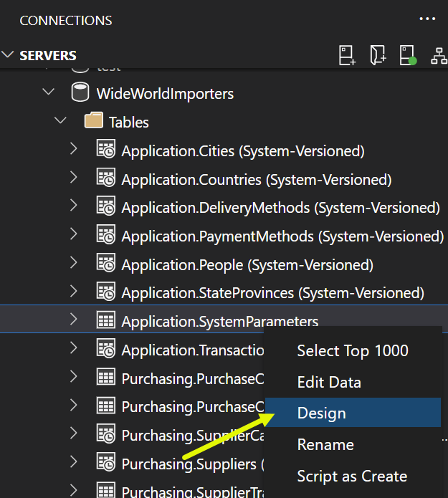Click the Application.PaymentMethods table icon

click(106, 234)
